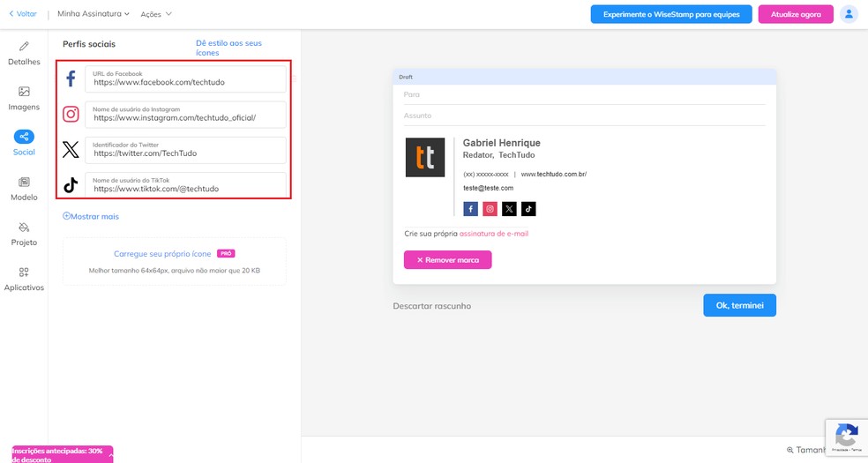The height and width of the screenshot is (463, 868).
Task: Open the user profile avatar menu
Action: 849,14
